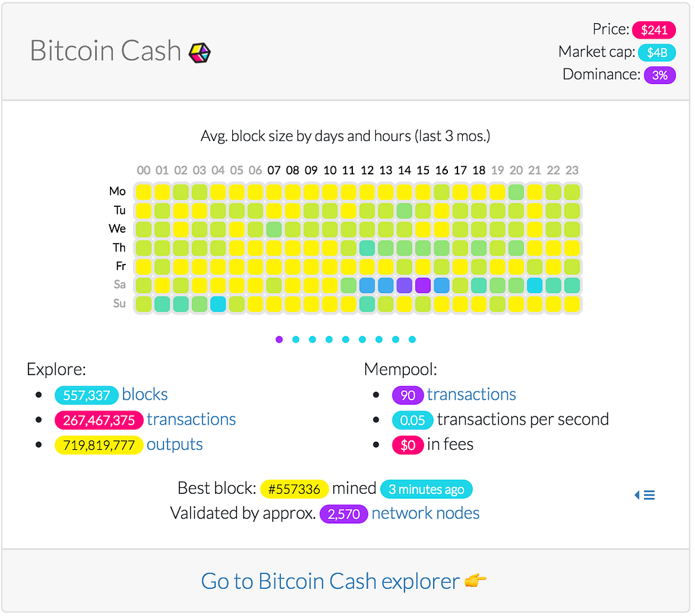
Task: Open the Mempool transactions link
Action: [x=471, y=395]
